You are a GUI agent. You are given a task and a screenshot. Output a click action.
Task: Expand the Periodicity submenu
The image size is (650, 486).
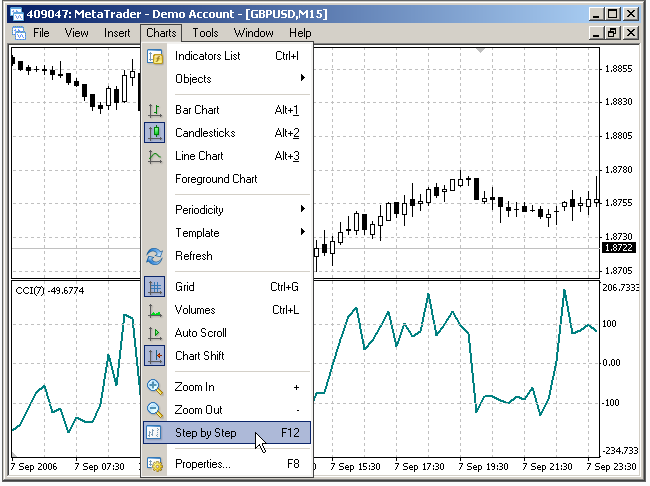tap(227, 210)
